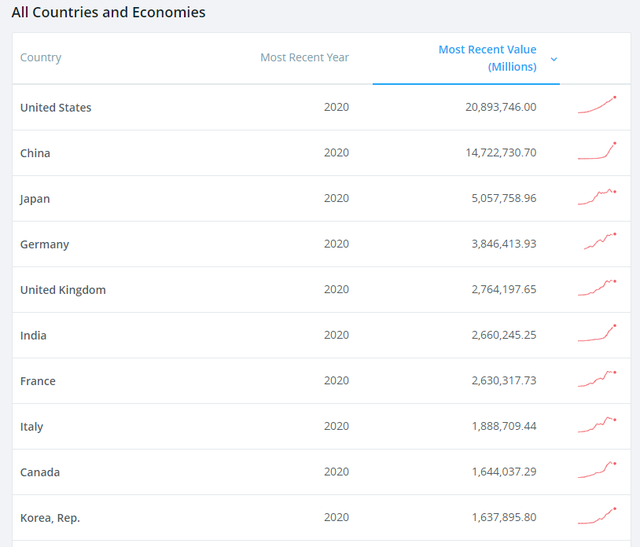Open the China country link
The width and height of the screenshot is (640, 547).
pos(35,154)
